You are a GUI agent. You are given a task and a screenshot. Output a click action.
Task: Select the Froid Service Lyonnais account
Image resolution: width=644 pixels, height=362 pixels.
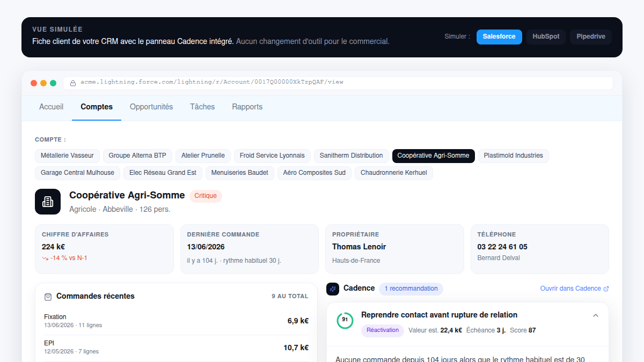pos(272,156)
